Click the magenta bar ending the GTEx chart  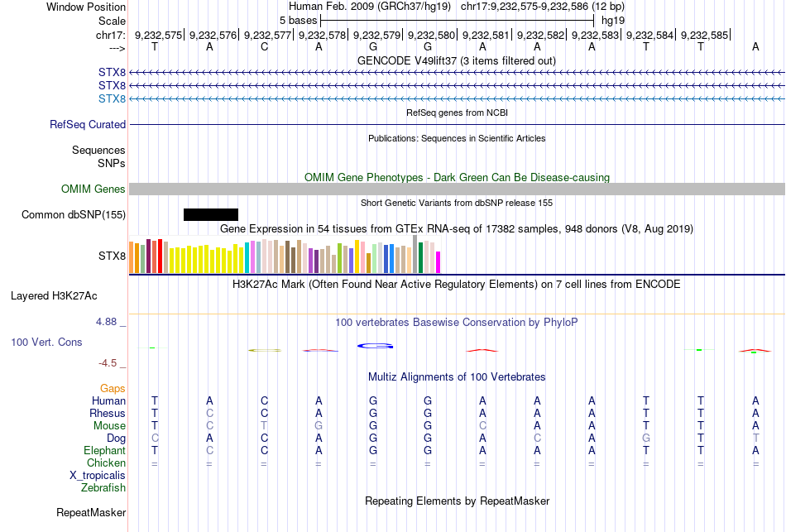(439, 262)
